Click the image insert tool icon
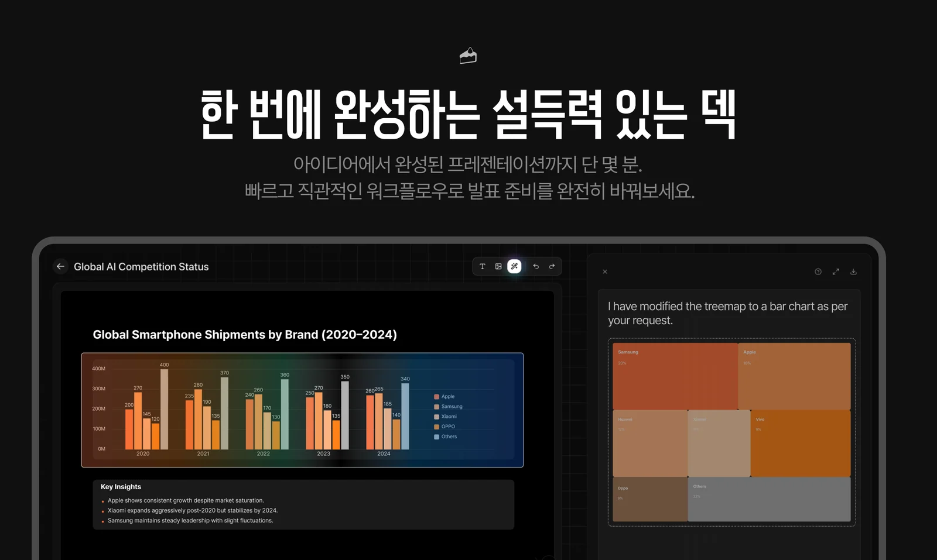This screenshot has height=560, width=937. [x=498, y=266]
